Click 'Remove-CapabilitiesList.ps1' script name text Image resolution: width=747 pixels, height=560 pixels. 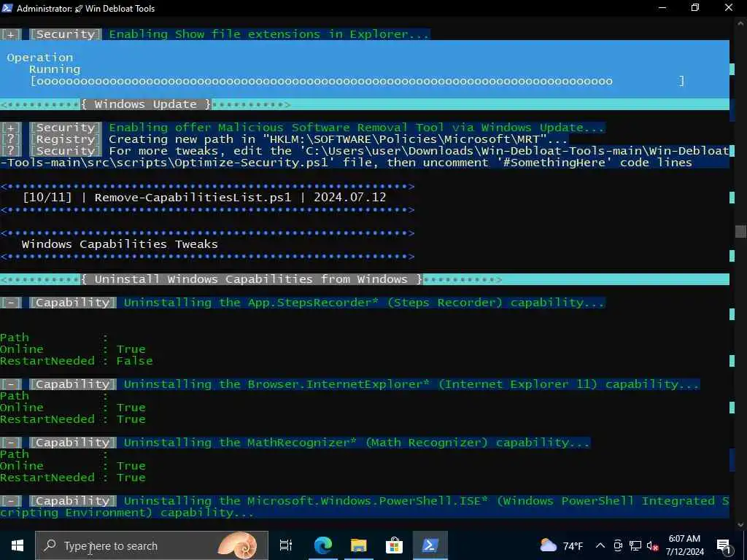click(193, 197)
